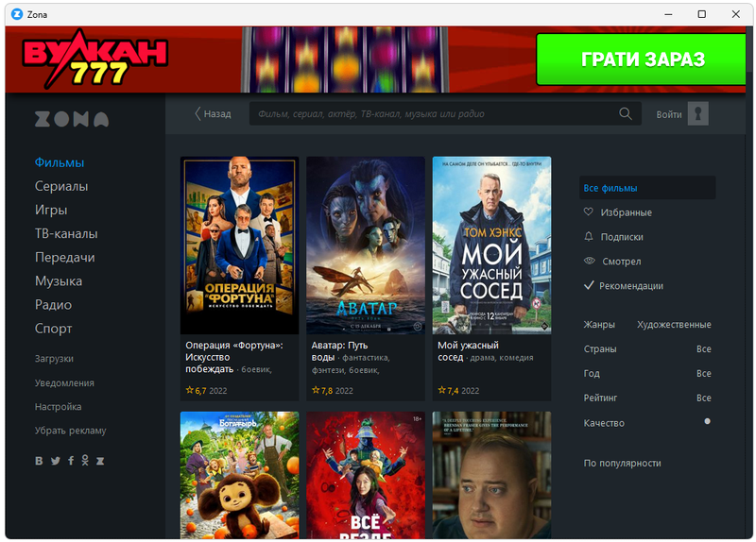The image size is (756, 542).
Task: Show Избранные favorites list
Action: coord(626,212)
